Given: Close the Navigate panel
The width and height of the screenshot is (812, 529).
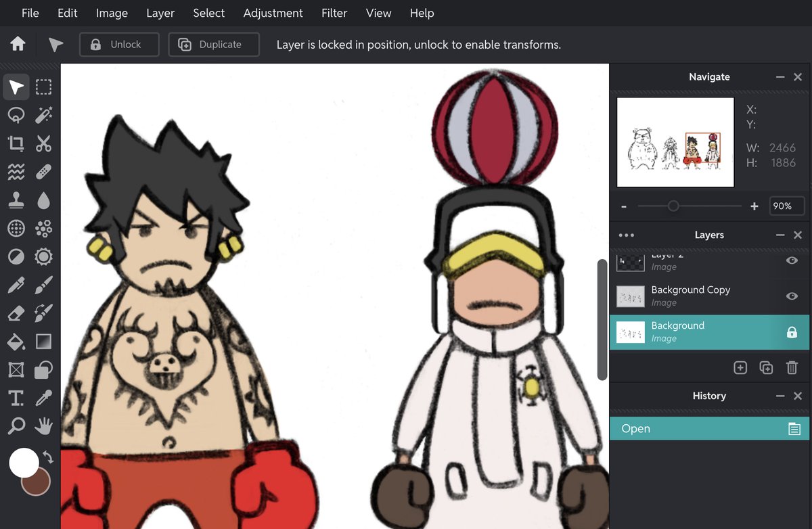Looking at the screenshot, I should click(x=798, y=77).
